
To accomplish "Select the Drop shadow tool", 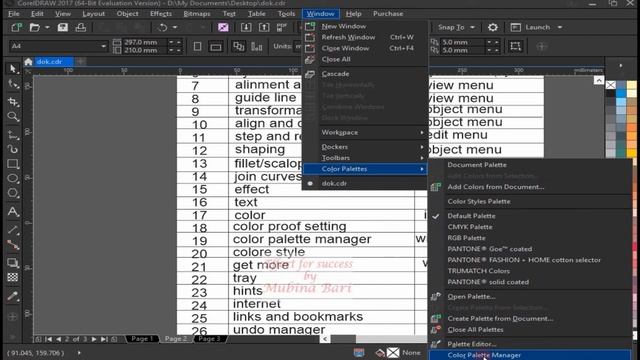I will [13, 262].
